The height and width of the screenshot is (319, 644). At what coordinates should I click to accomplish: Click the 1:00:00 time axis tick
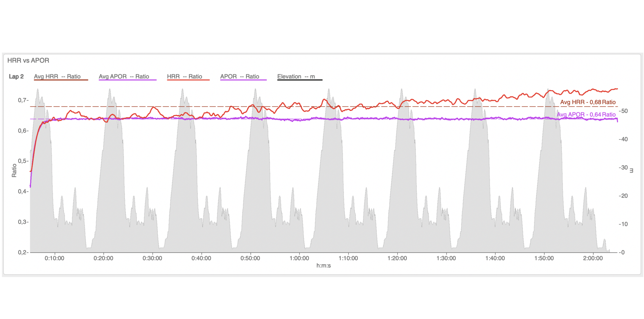point(299,258)
